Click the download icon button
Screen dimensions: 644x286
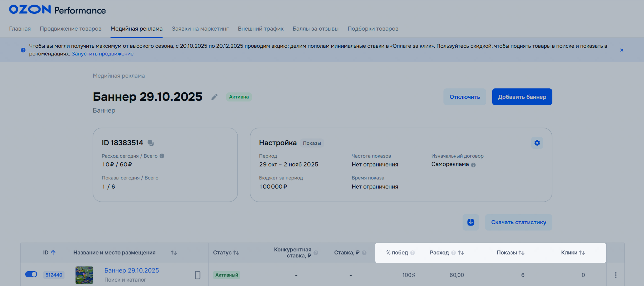pyautogui.click(x=470, y=222)
